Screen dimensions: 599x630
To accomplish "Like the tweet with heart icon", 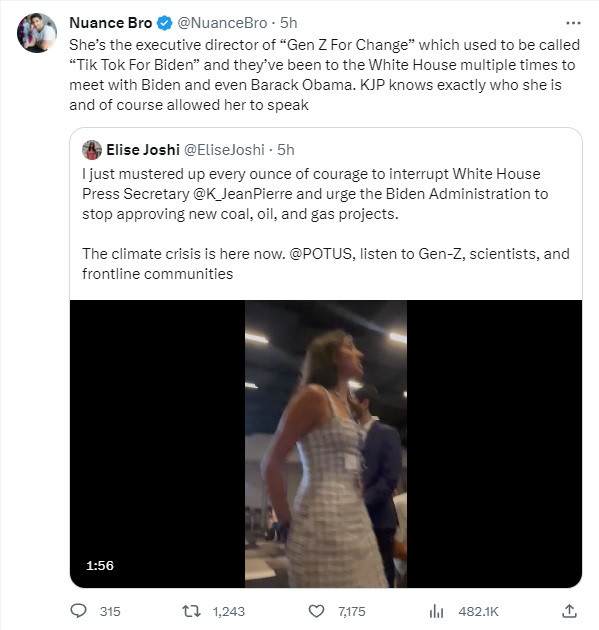I will point(316,611).
